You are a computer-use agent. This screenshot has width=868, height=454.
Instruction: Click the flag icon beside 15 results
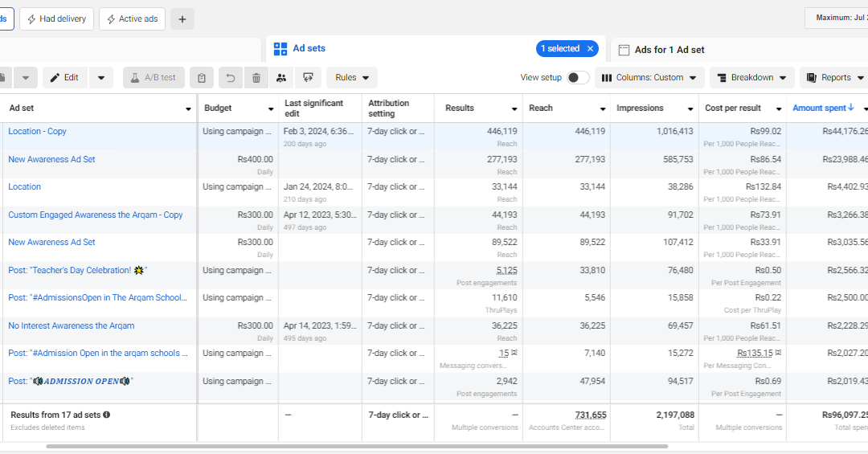[514, 353]
